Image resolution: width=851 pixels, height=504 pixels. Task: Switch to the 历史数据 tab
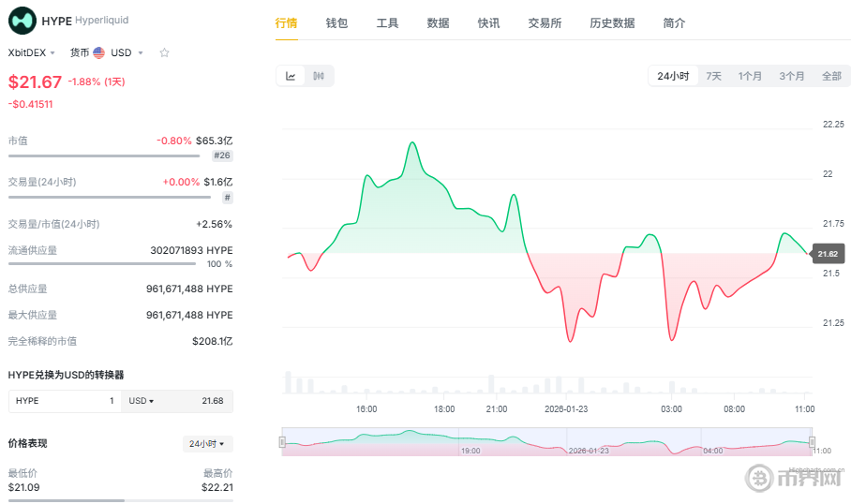tap(612, 23)
